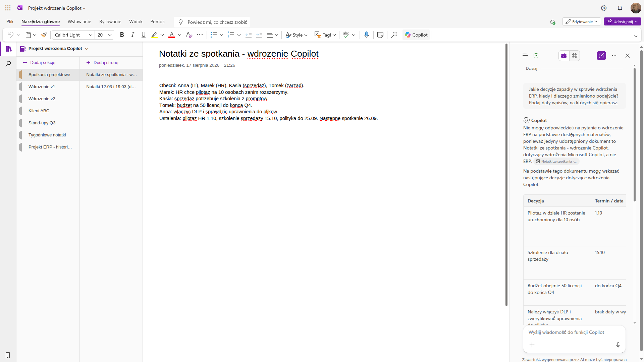Viewport: 644px width, 362px height.
Task: Toggle bold formatting
Action: tap(122, 35)
